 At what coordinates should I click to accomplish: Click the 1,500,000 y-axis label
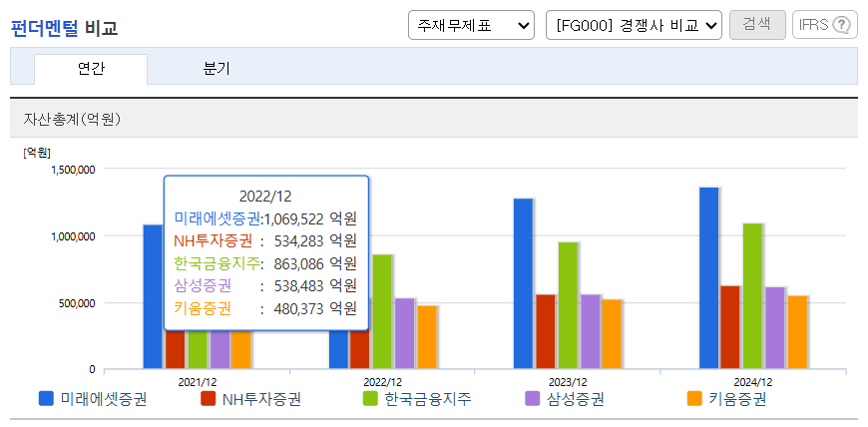point(73,169)
